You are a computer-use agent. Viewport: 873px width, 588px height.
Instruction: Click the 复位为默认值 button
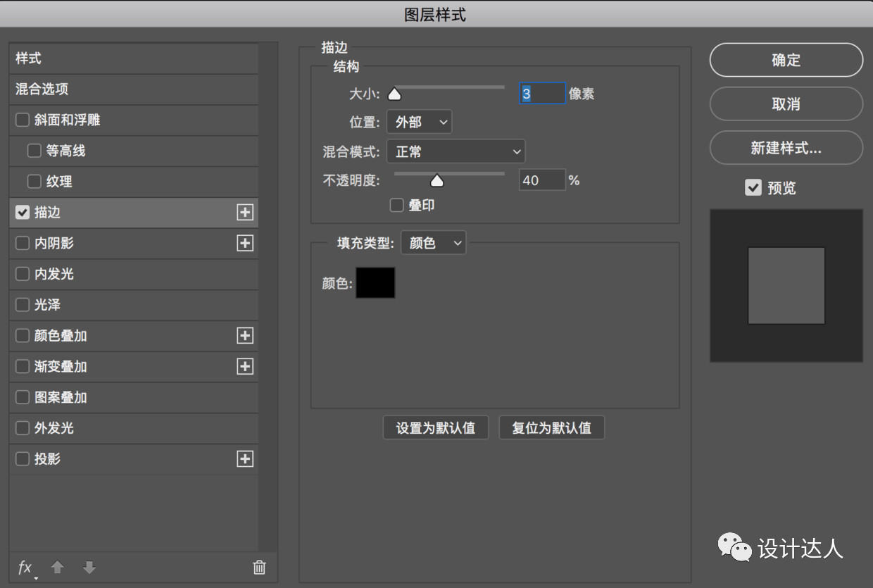[x=552, y=427]
